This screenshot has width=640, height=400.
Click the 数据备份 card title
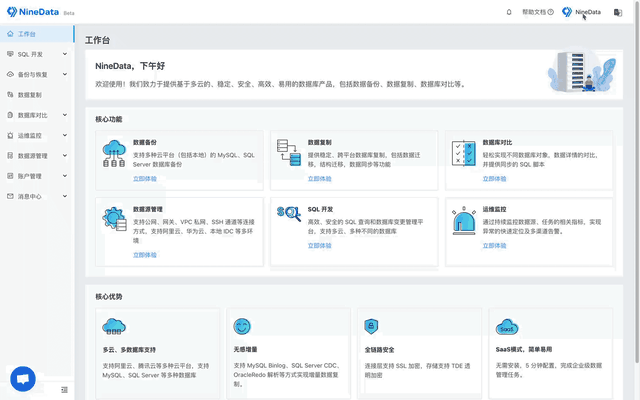click(x=145, y=142)
